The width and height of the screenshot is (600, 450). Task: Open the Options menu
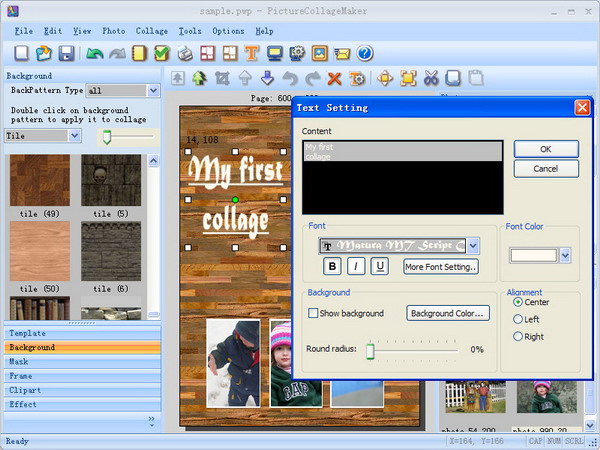[228, 31]
